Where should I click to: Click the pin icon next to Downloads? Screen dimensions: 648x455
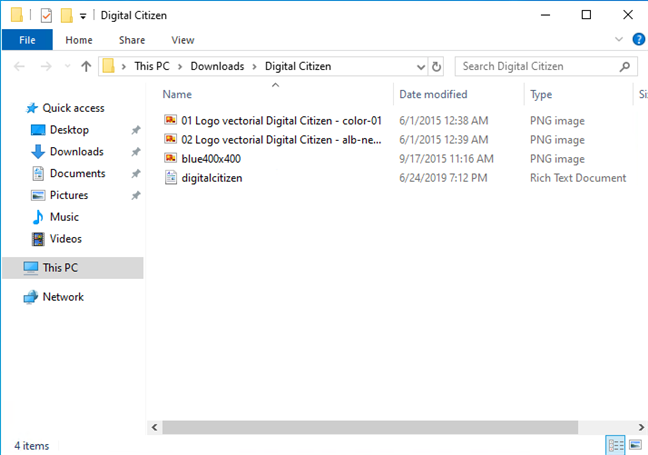point(136,152)
